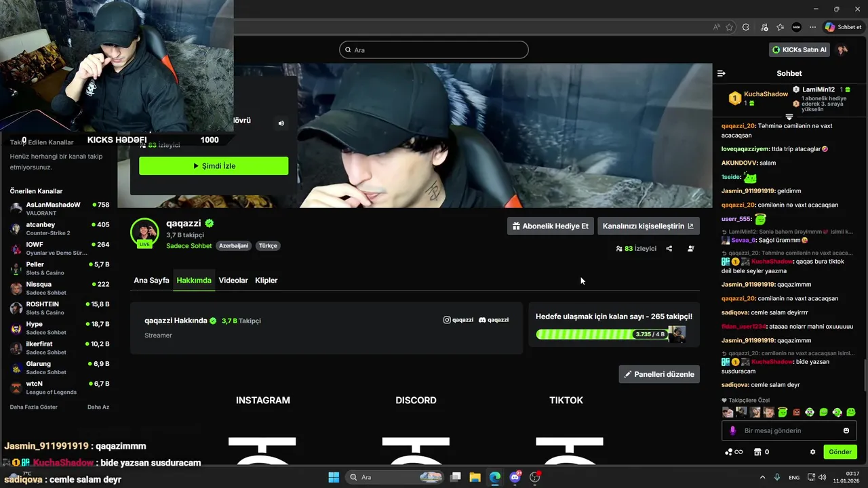Open the browser Favorites list icon
The image size is (868, 488).
click(781, 27)
